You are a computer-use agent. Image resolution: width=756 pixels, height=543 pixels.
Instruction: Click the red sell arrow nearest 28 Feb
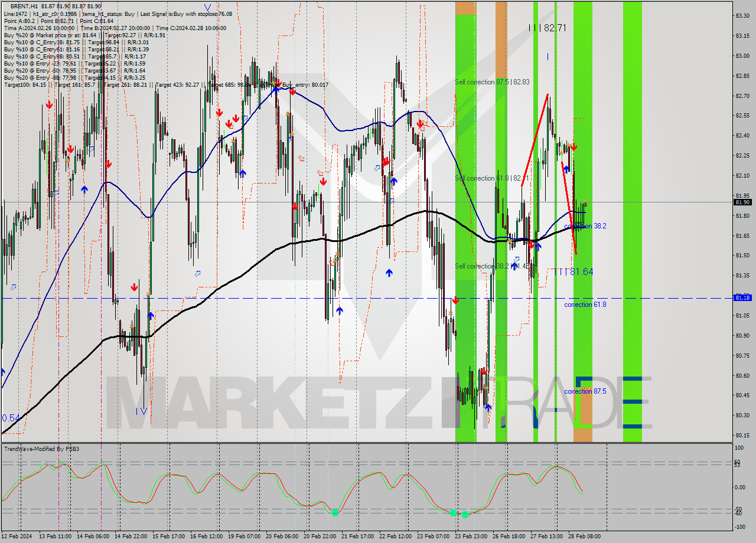click(x=573, y=146)
